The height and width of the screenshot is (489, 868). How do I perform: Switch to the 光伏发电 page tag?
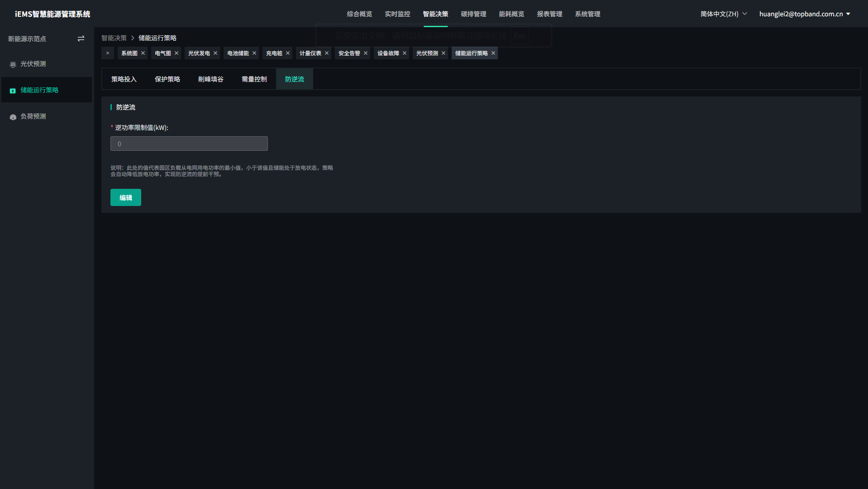pos(199,53)
